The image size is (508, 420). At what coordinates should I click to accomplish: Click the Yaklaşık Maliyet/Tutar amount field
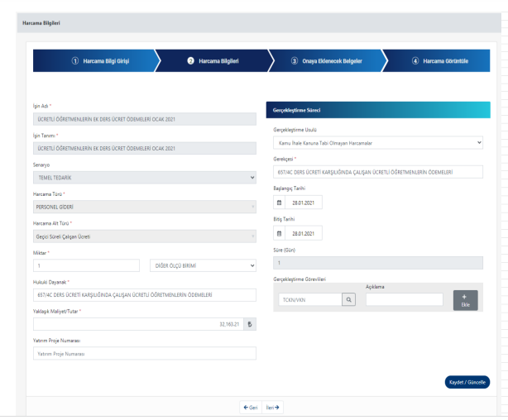tap(138, 324)
